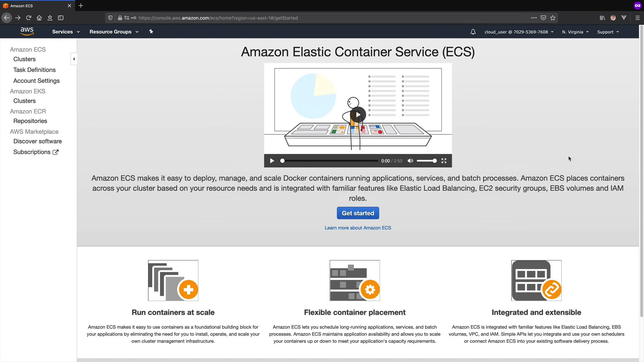This screenshot has height=362, width=644.
Task: Click the AWS logo home icon
Action: 27,32
